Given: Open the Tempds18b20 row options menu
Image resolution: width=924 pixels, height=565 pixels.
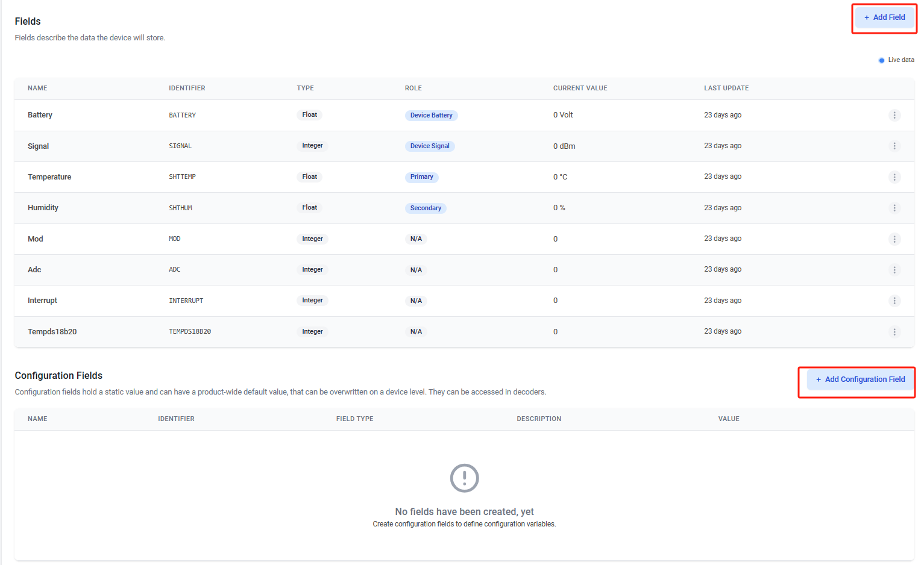Looking at the screenshot, I should [894, 332].
